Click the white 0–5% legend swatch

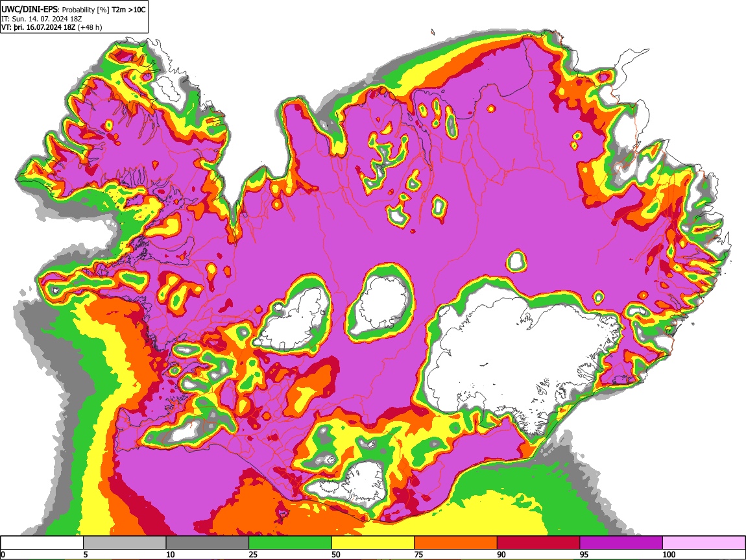click(42, 543)
